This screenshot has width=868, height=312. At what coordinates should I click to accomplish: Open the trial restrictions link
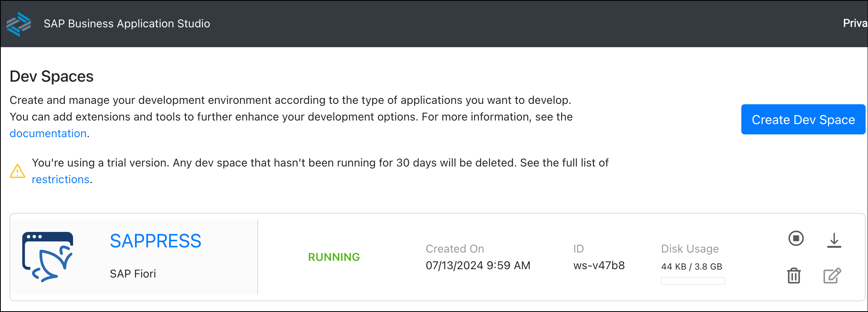[60, 180]
